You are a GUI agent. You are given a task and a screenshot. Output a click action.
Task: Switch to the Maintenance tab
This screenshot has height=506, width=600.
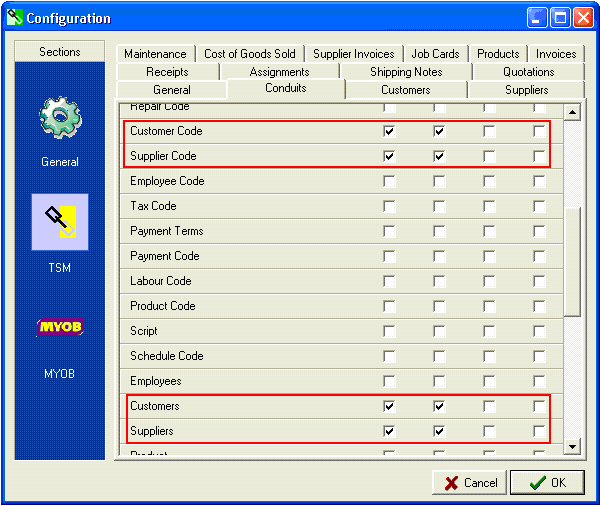(x=155, y=54)
